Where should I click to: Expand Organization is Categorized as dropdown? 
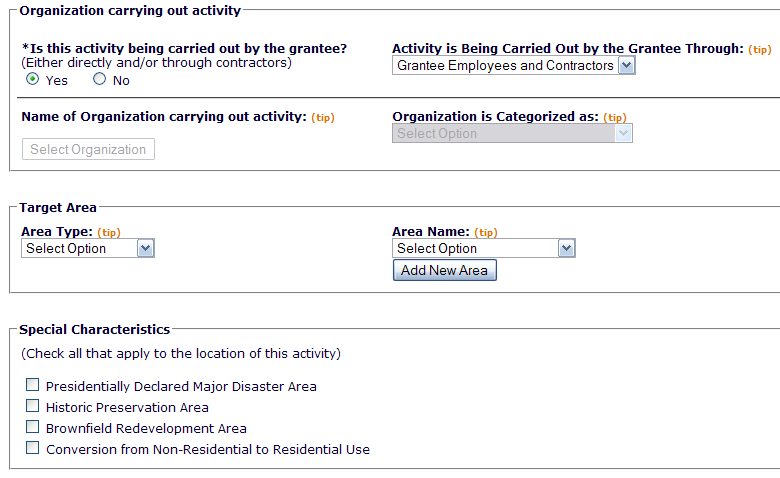pos(512,134)
